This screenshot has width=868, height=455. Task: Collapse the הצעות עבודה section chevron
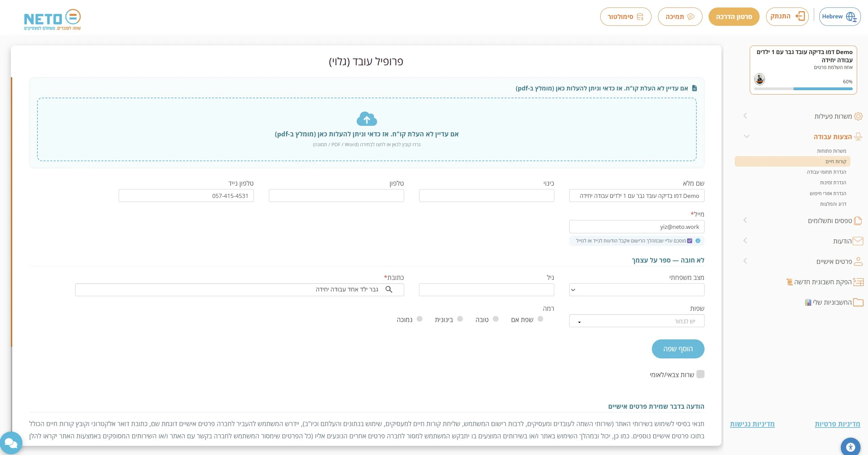746,137
